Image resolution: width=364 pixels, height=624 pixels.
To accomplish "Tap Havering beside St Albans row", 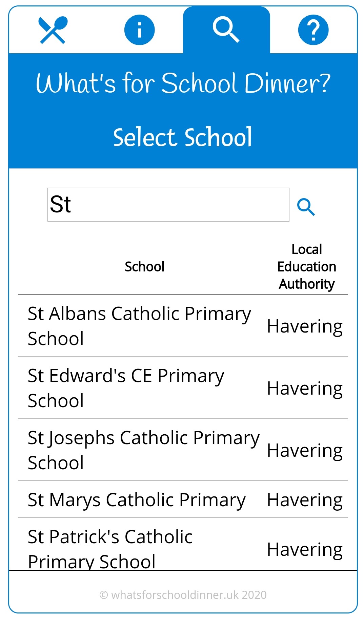I will pyautogui.click(x=305, y=326).
